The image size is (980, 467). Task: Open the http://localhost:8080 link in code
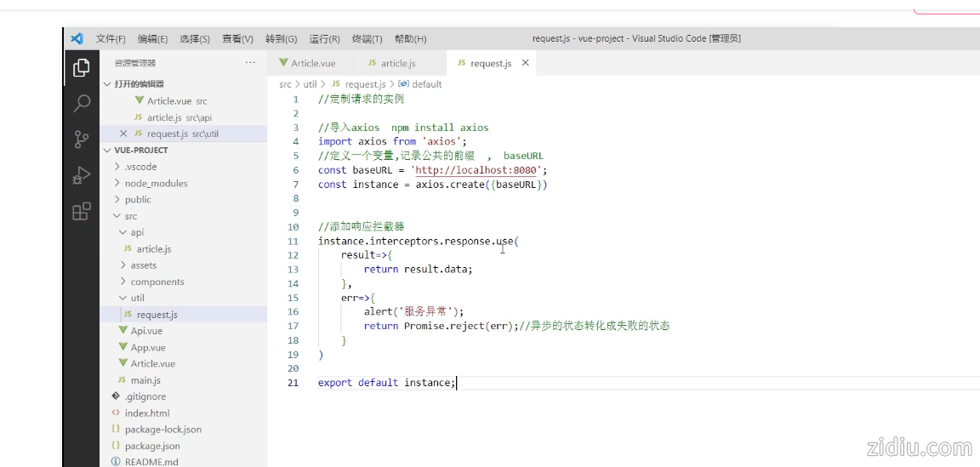point(476,170)
